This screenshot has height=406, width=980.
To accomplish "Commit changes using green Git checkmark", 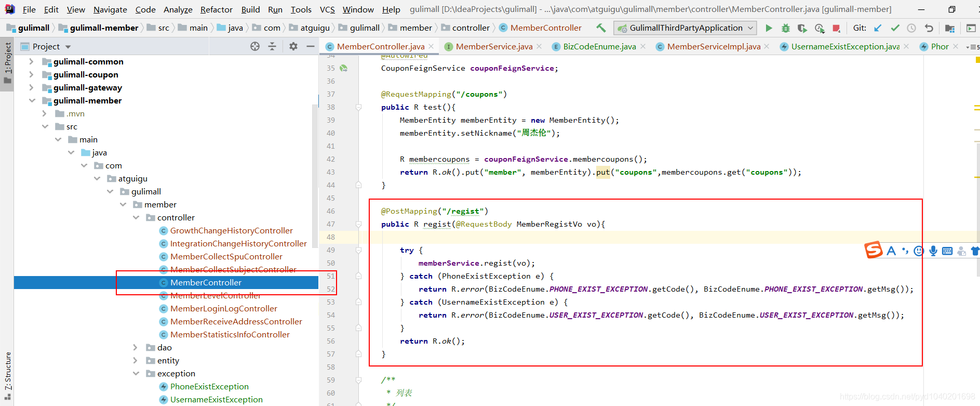I will point(895,28).
